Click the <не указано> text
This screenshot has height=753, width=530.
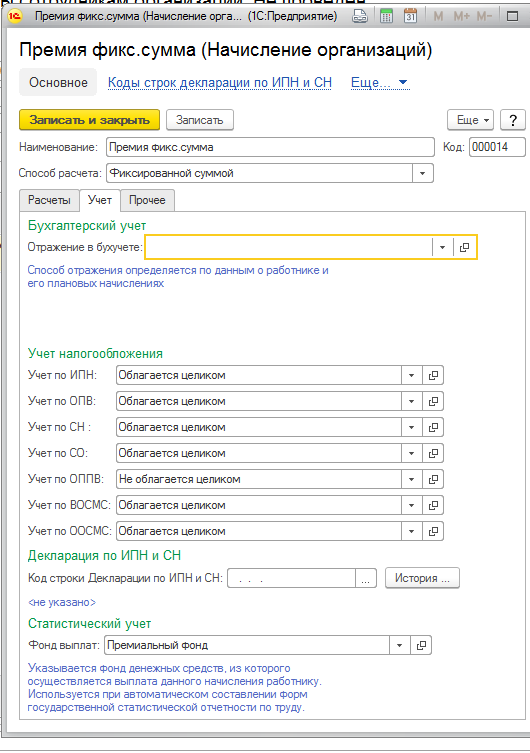62,602
